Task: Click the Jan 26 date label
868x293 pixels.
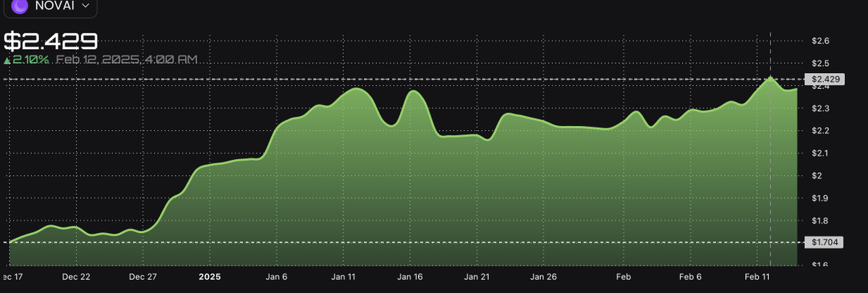Action: pyautogui.click(x=544, y=276)
